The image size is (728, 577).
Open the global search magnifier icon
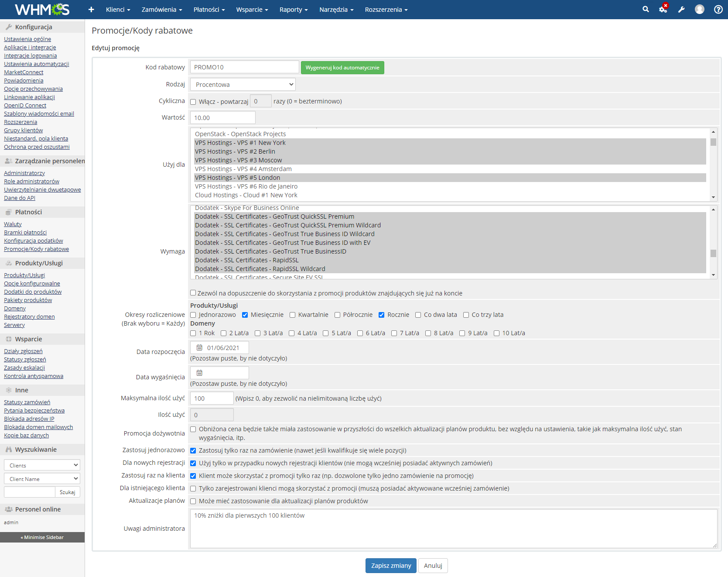click(646, 9)
